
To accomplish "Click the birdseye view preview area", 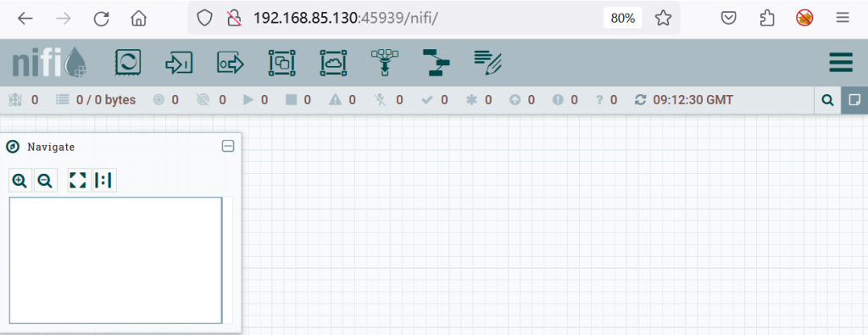I will pyautogui.click(x=115, y=260).
